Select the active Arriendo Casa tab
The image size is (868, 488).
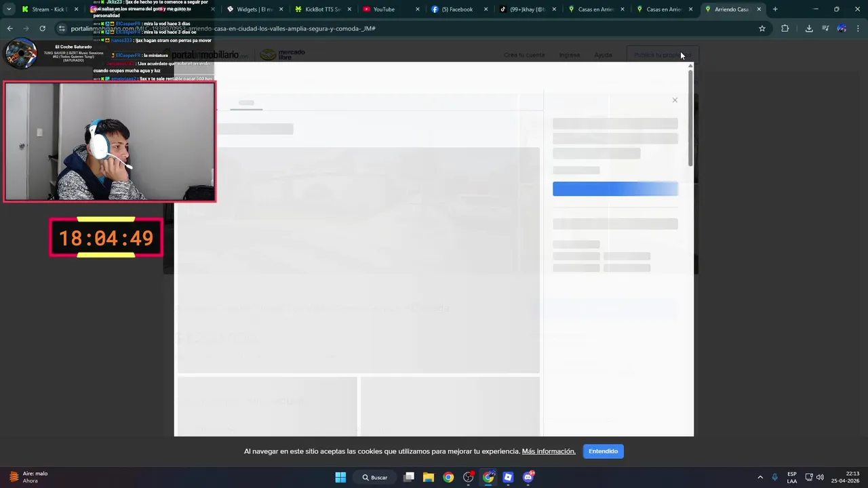733,9
